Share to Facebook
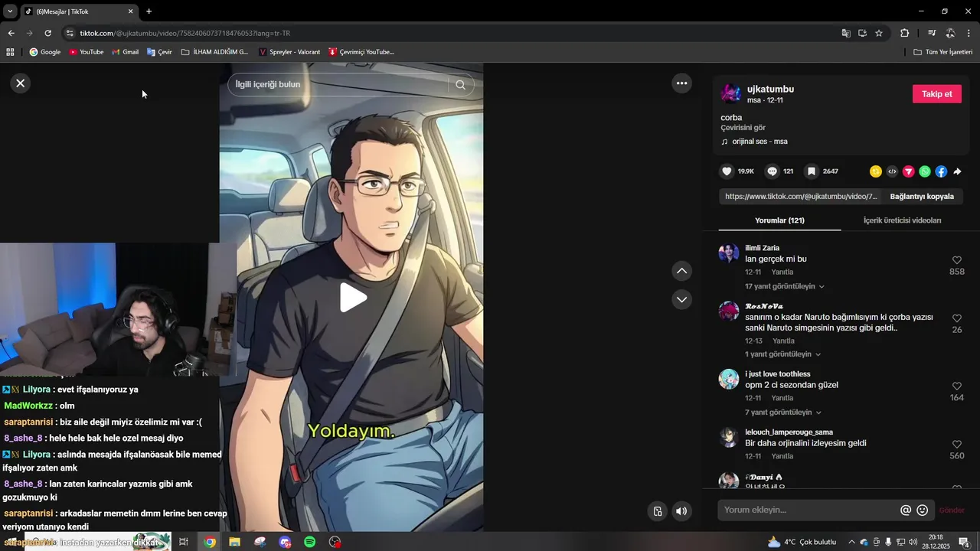The width and height of the screenshot is (980, 551). tap(941, 171)
